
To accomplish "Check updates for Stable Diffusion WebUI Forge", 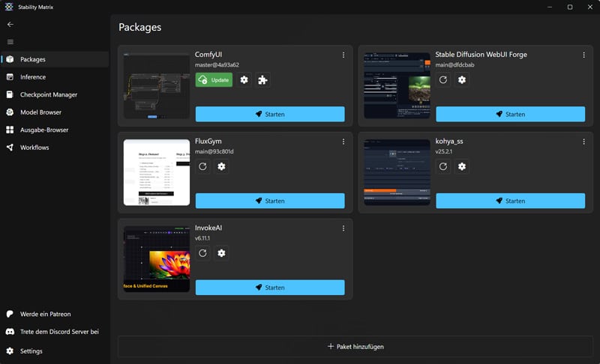I will pyautogui.click(x=443, y=79).
